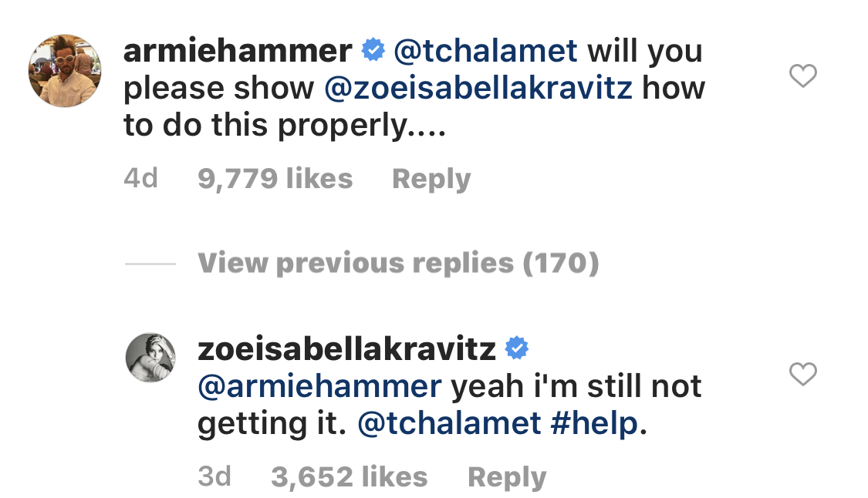View the 9,779 likes list
Screen dimensions: 868x498
coord(275,179)
